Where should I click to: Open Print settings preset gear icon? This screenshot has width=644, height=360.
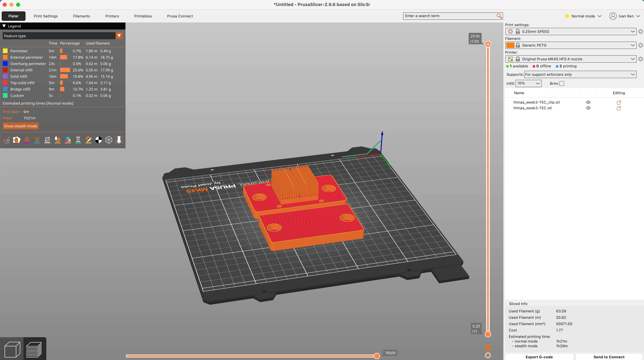(x=640, y=32)
